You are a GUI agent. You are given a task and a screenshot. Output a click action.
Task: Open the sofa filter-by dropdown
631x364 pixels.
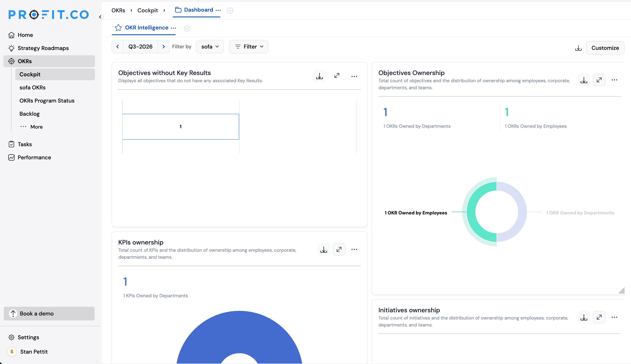210,47
